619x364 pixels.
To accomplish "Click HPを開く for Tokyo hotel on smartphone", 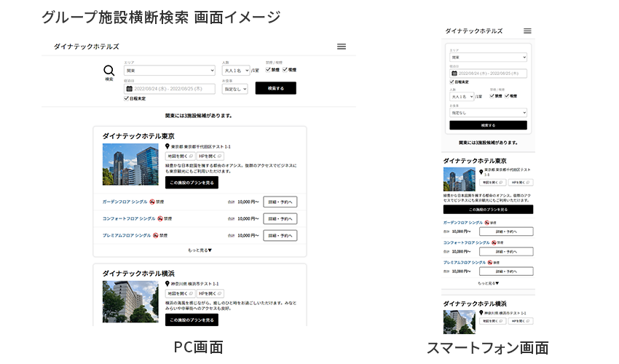I will 521,183.
